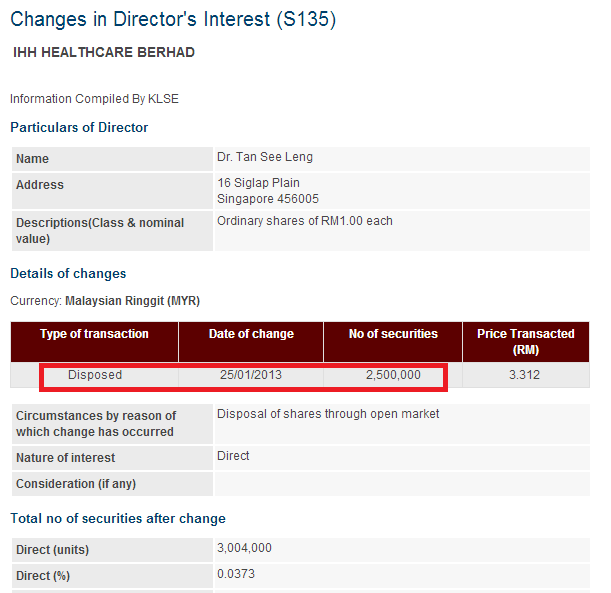Image resolution: width=611 pixels, height=593 pixels.
Task: Select the Direct (units) value 3,004,000
Action: [x=244, y=548]
